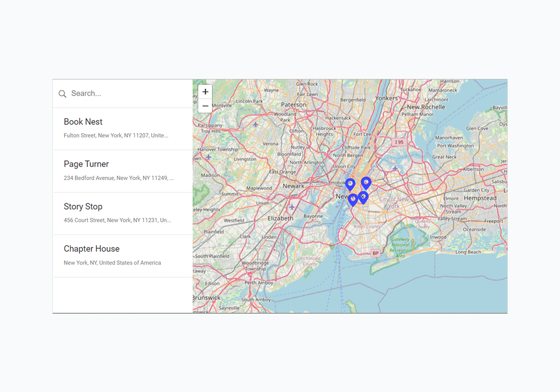Click the Paterson label on the map
The image size is (560, 392).
pyautogui.click(x=294, y=105)
